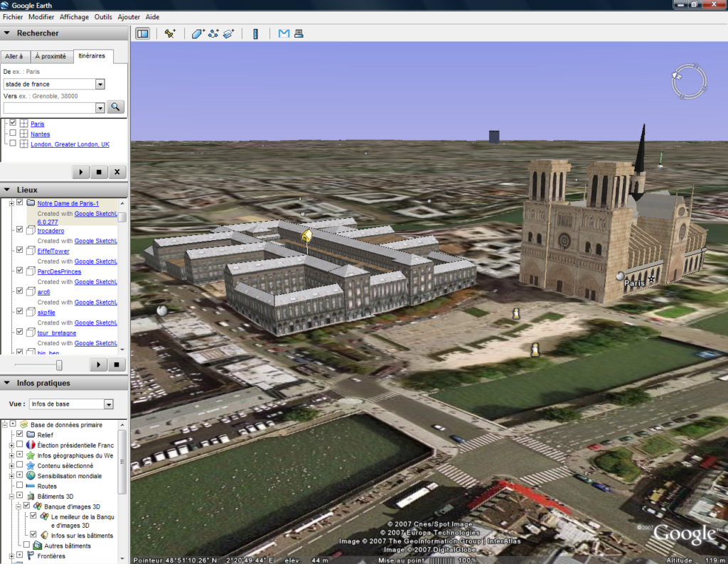Screen dimensions: 728x564
Task: Click the French flag icon beside Élection présidentielle
Action: point(31,445)
